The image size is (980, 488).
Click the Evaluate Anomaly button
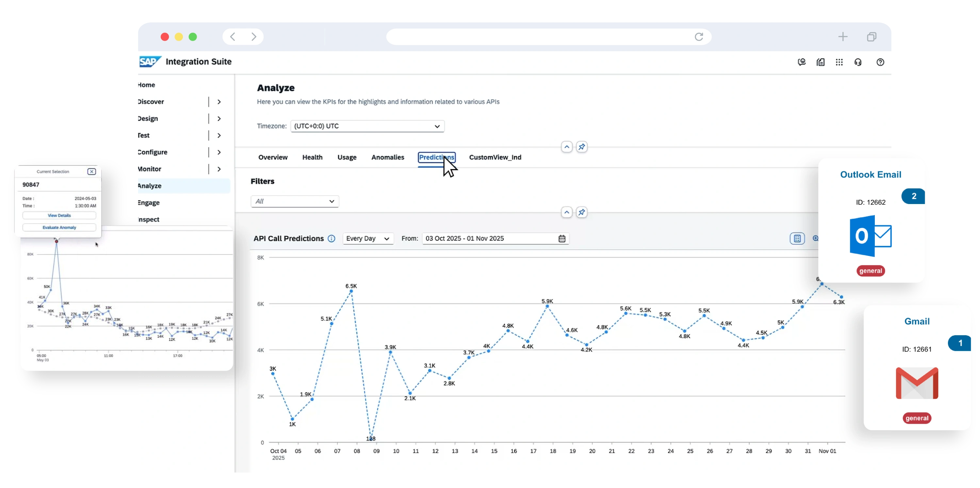[59, 227]
